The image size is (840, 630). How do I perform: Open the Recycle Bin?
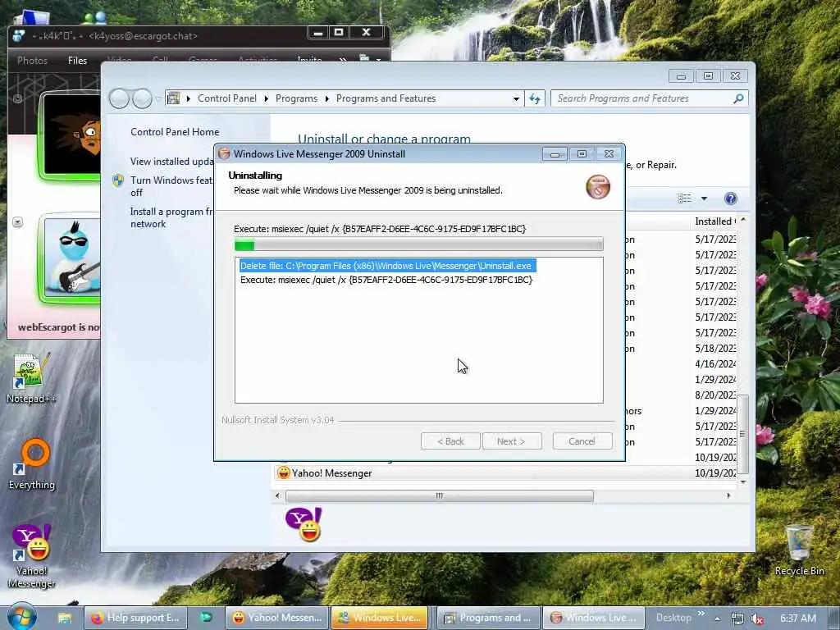(799, 550)
